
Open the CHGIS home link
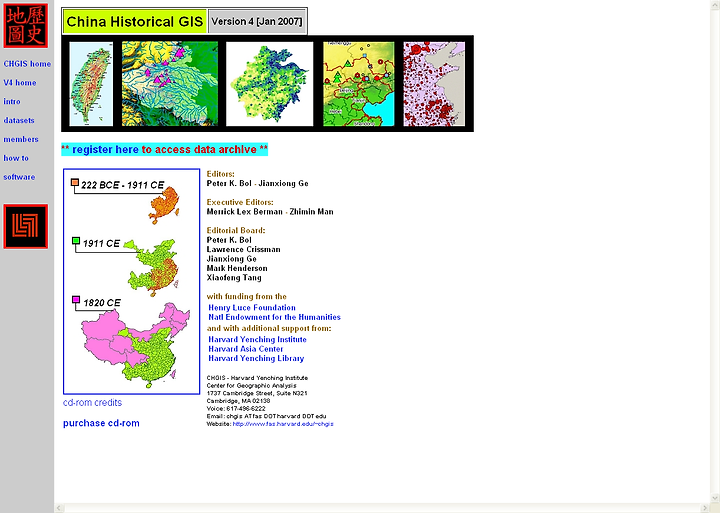[x=27, y=64]
